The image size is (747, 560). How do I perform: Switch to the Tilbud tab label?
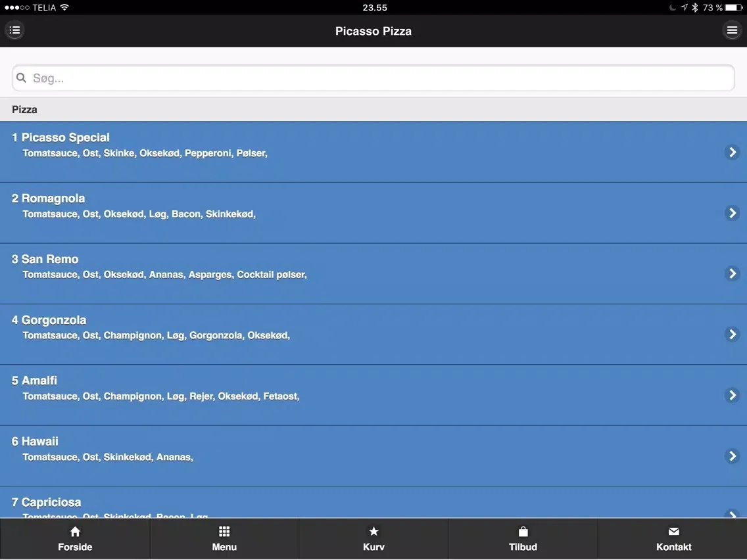(523, 547)
